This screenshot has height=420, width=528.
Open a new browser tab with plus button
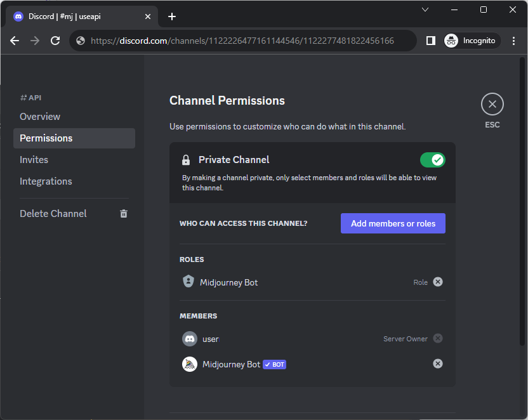[172, 16]
